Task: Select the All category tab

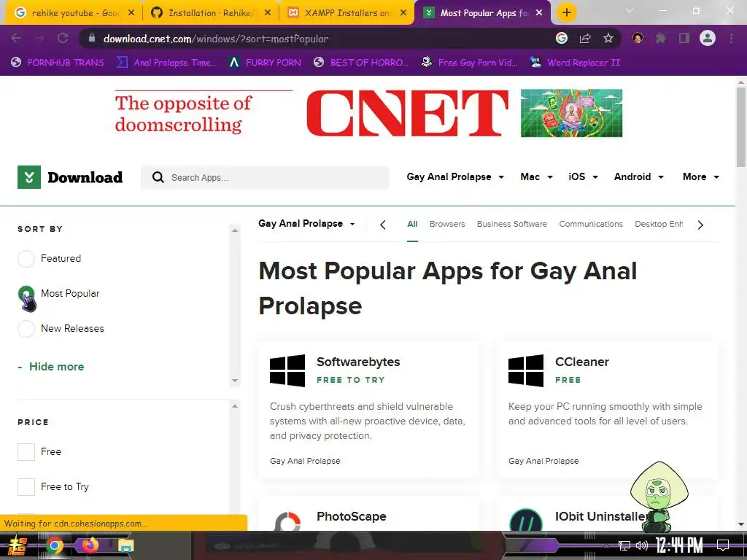Action: 413,224
